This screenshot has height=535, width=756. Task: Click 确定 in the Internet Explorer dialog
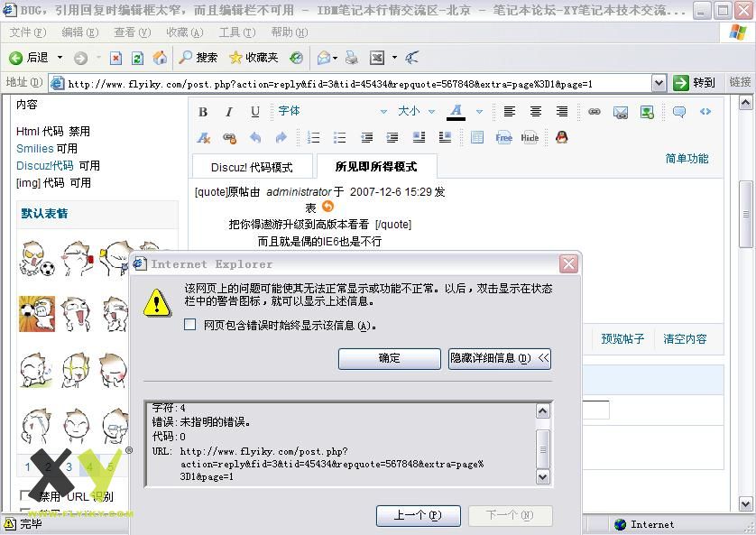pos(390,358)
